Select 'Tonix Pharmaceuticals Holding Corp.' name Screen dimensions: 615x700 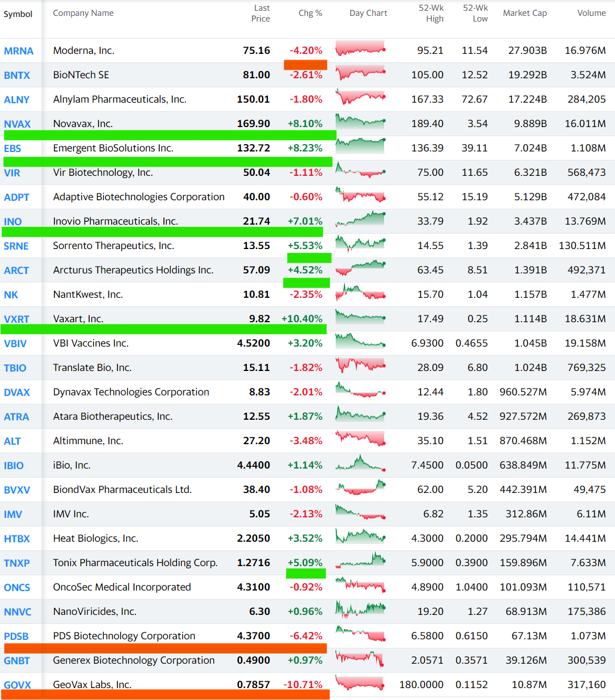pos(135,563)
